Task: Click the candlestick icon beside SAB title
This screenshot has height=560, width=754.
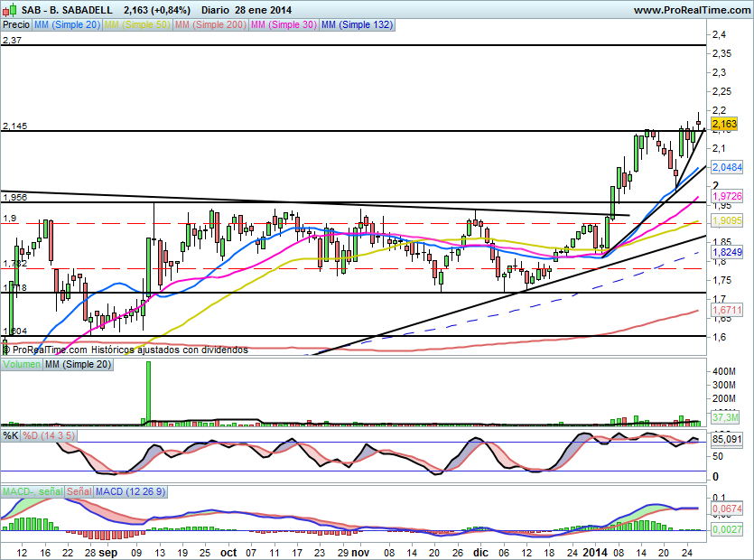Action: pyautogui.click(x=10, y=10)
